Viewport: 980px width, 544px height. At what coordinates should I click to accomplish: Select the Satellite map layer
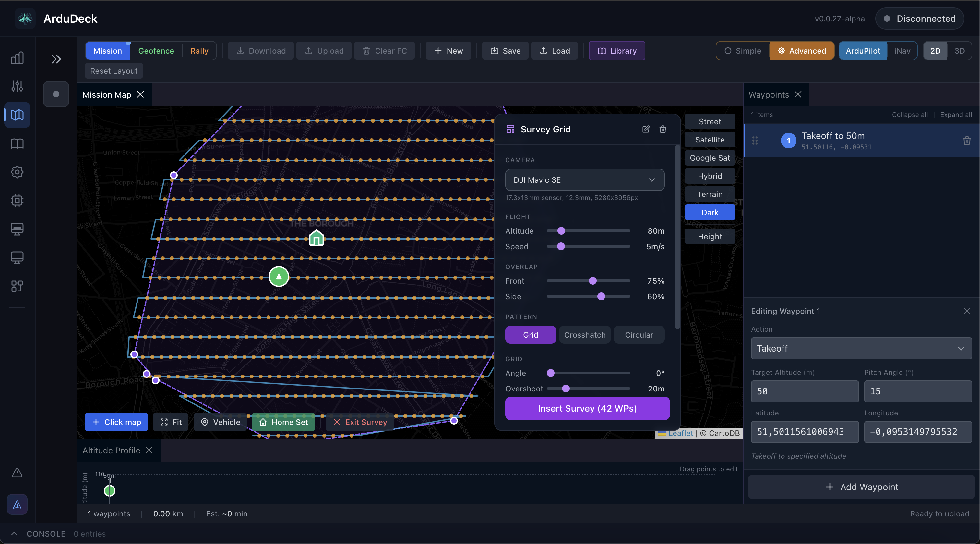(x=710, y=140)
